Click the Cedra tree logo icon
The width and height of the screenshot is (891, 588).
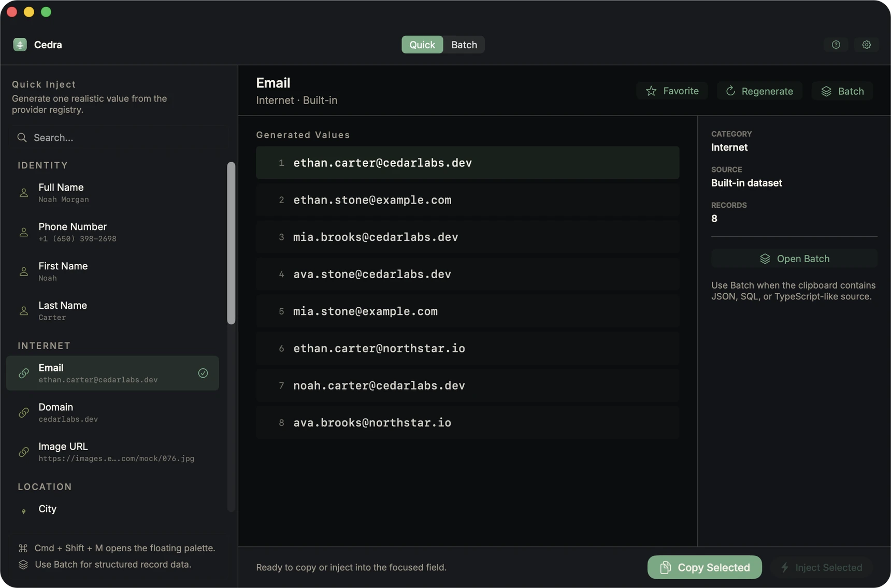point(20,45)
